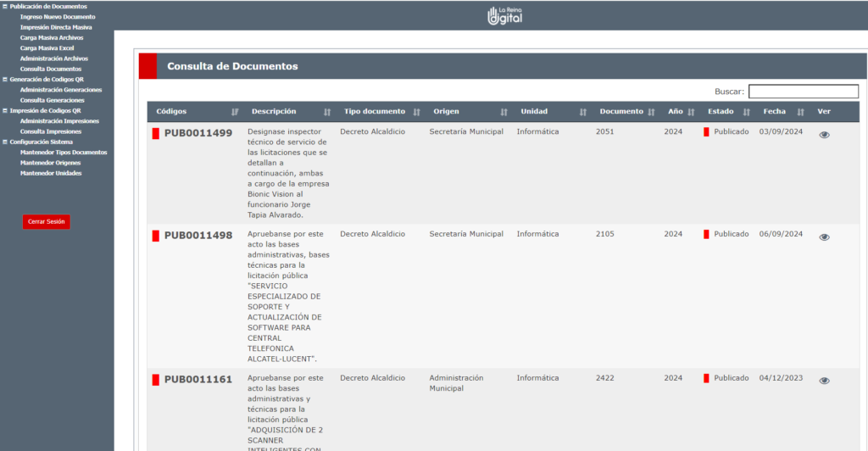Screen dimensions: 868x451
Task: Click the La Reina Digital logo
Action: [x=504, y=15]
